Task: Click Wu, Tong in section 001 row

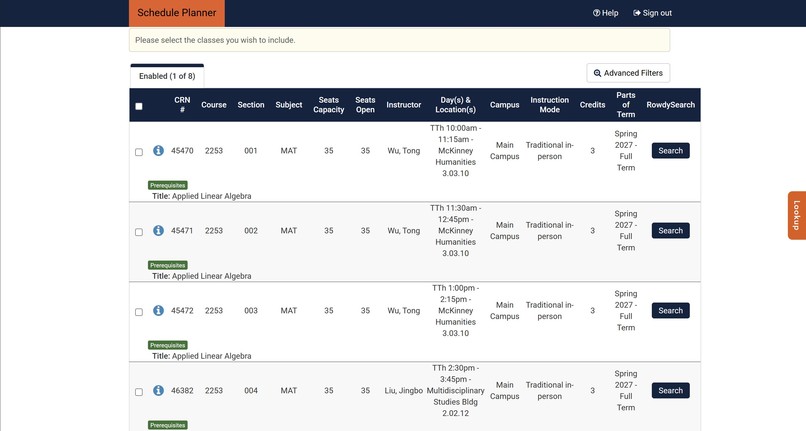Action: pos(404,151)
